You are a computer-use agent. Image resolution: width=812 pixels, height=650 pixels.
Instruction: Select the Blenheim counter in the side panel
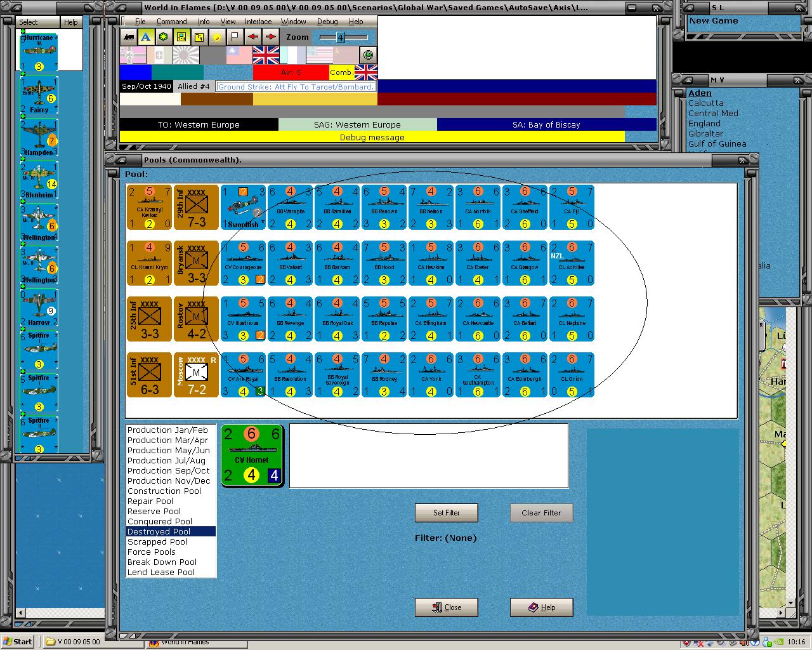pyautogui.click(x=39, y=180)
